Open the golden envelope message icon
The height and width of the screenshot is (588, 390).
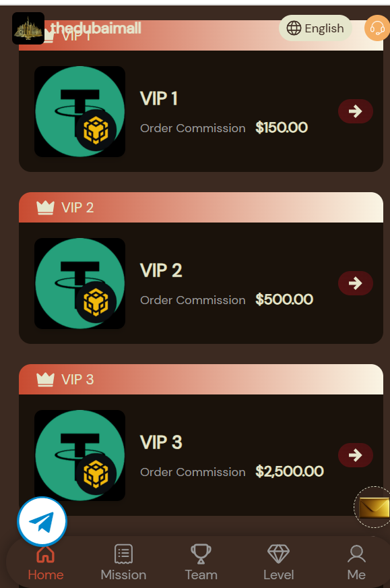(373, 507)
